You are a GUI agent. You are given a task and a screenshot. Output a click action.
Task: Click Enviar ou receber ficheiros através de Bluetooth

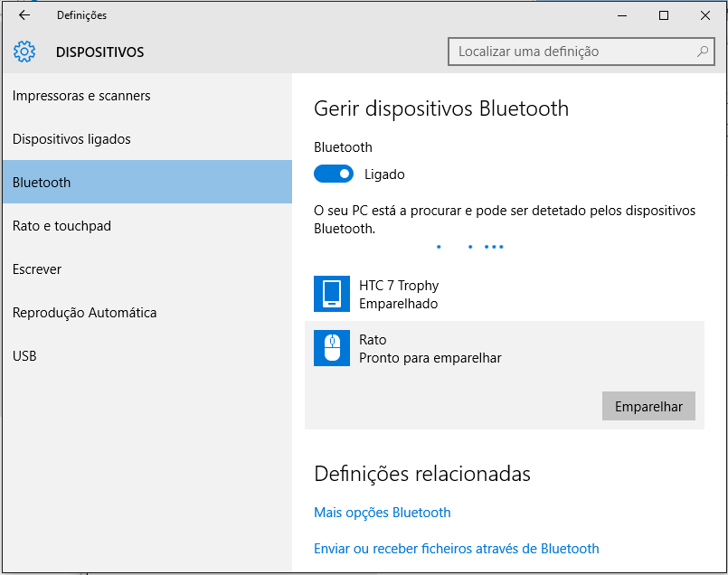pos(457,549)
